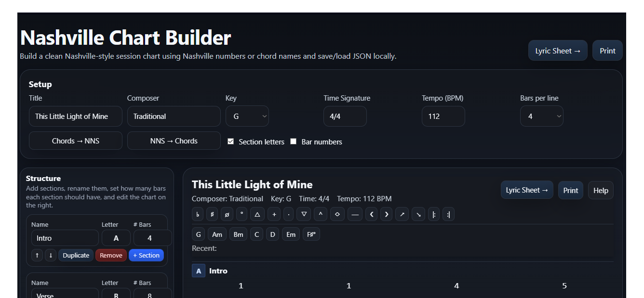Image resolution: width=644 pixels, height=298 pixels.
Task: Insert the Em chord chip
Action: click(291, 234)
